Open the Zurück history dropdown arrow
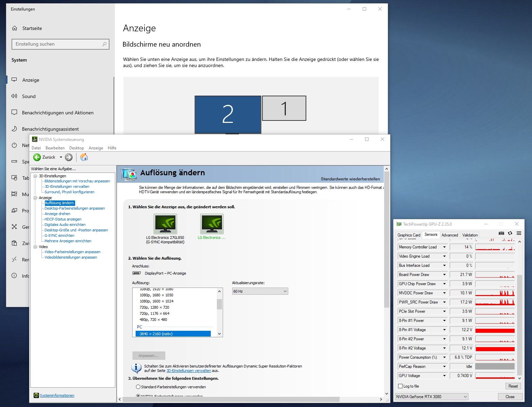 pos(61,157)
